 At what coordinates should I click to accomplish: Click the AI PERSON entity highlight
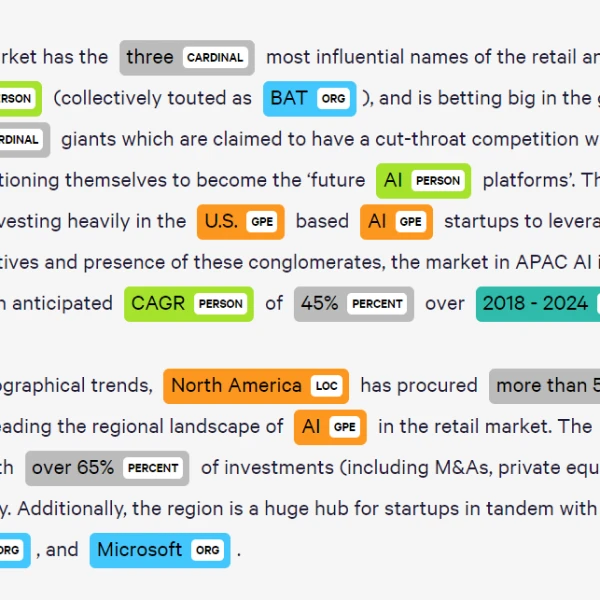click(423, 181)
